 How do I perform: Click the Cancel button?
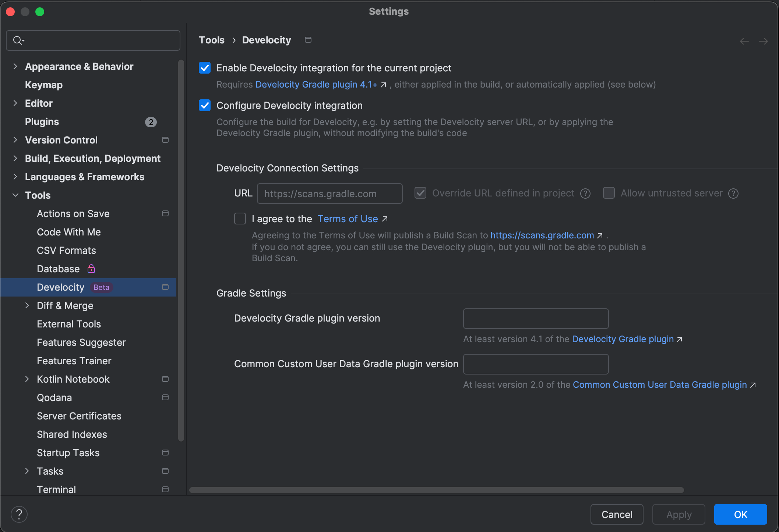[617, 514]
